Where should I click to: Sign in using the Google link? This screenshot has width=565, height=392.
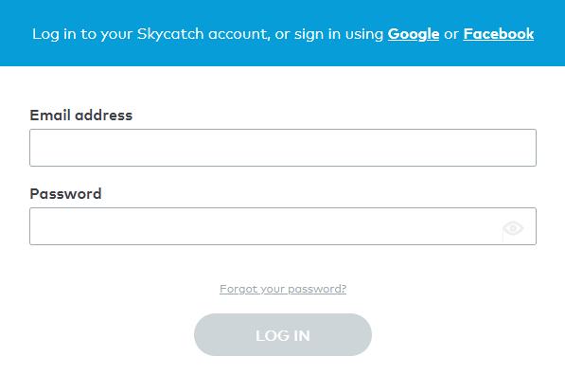414,34
